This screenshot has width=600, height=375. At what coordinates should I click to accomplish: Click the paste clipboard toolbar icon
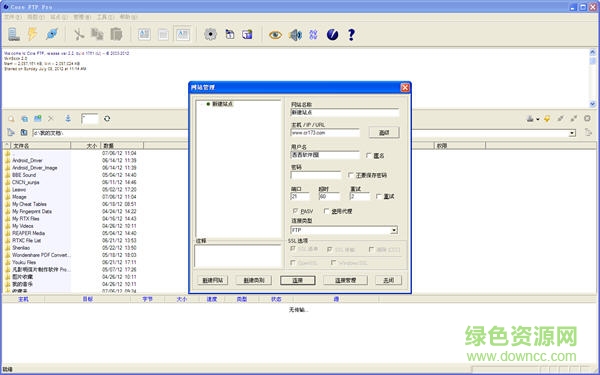116,34
